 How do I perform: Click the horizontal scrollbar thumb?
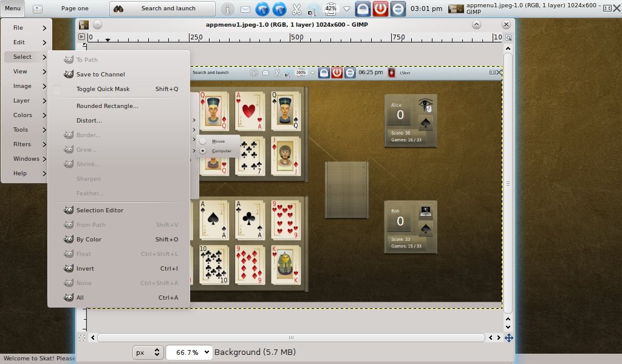pos(291,337)
